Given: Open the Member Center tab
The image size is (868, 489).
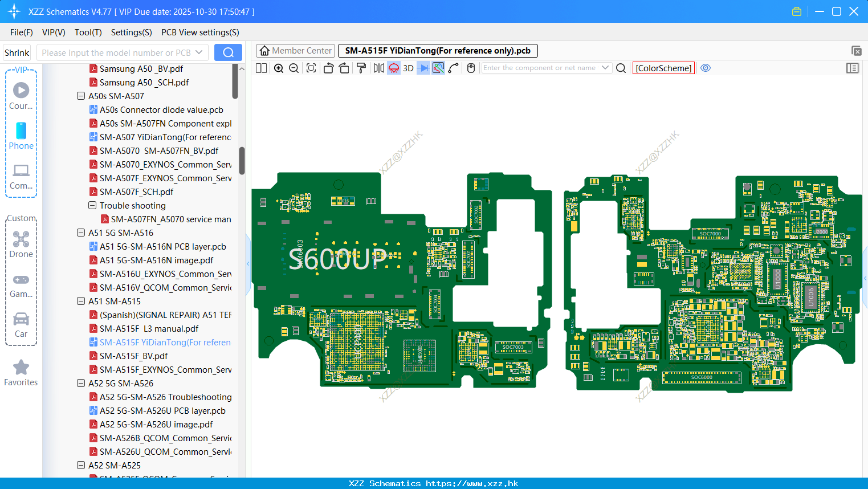Looking at the screenshot, I should tap(296, 51).
